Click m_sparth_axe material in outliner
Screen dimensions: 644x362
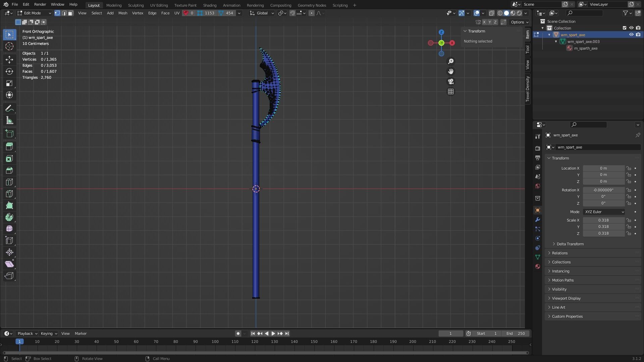coord(585,48)
